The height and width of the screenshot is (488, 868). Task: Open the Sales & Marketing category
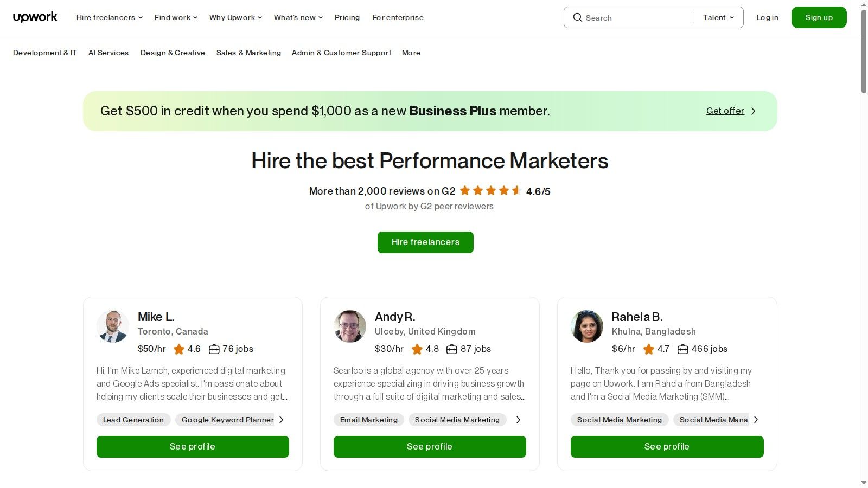click(248, 53)
